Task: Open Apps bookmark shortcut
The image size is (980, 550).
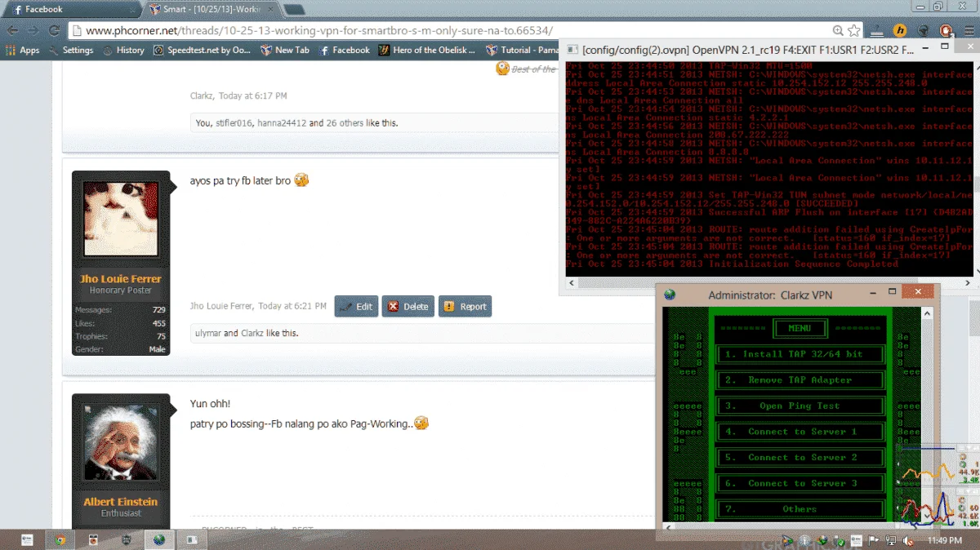Action: click(x=22, y=50)
